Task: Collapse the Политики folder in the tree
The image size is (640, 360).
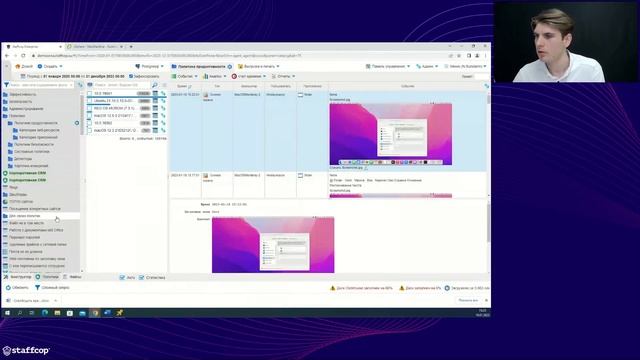Action: pos(14,116)
